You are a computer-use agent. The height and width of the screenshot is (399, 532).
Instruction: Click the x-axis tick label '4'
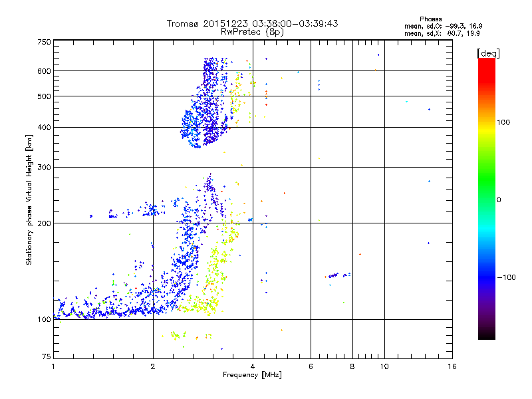click(253, 366)
